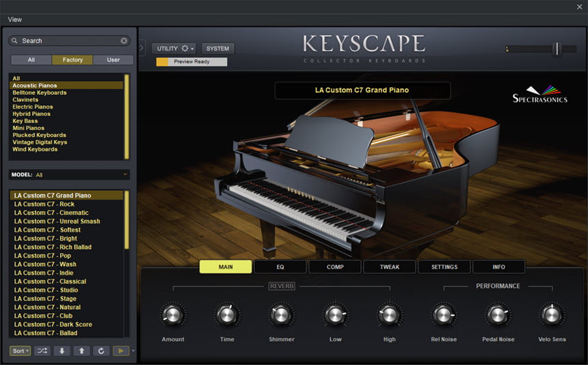
Task: Select Belltone Keyboards category
Action: pos(66,92)
